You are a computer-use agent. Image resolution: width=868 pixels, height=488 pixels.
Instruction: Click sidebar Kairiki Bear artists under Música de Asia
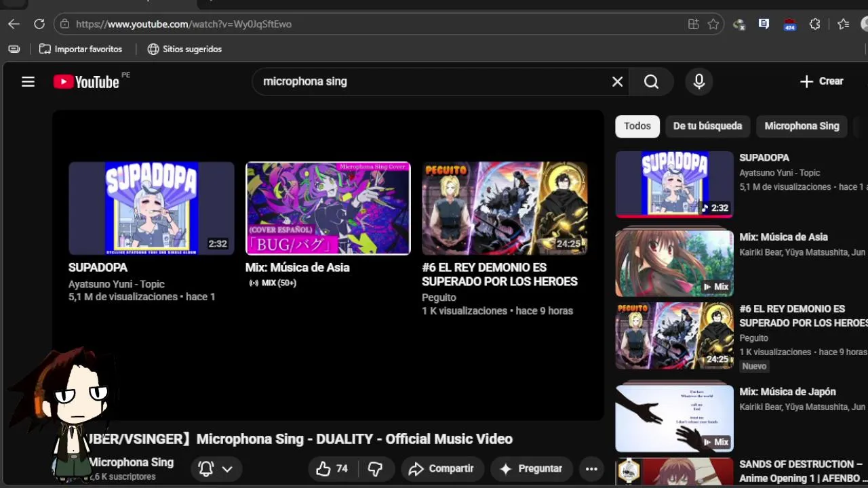802,252
